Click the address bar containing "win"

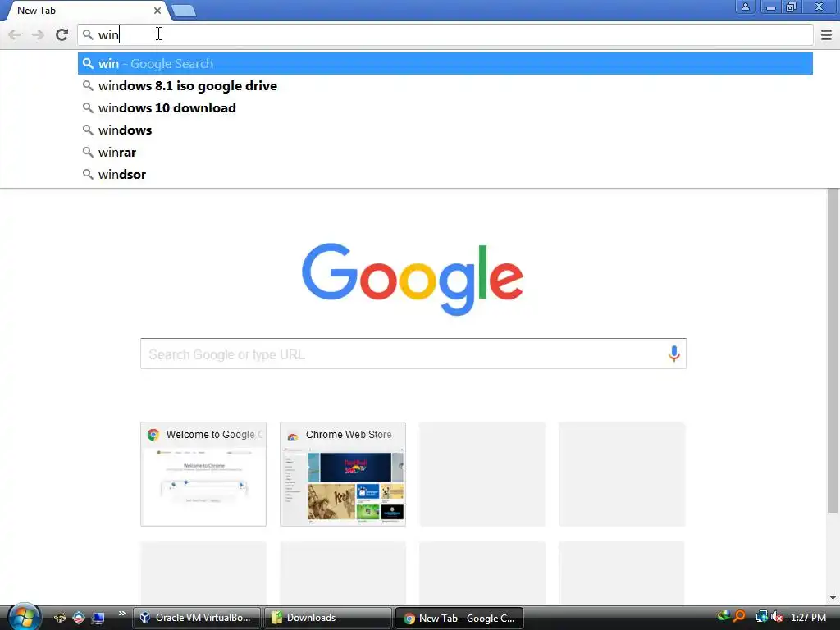click(x=445, y=34)
